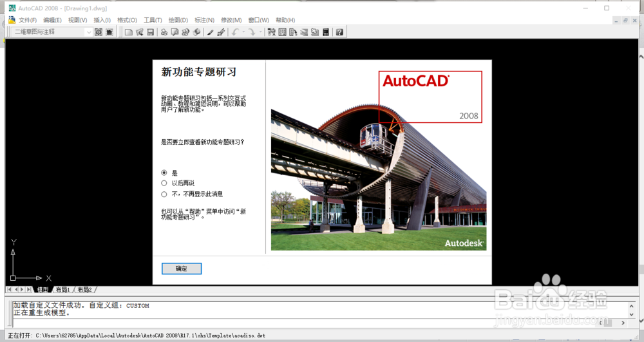Click the Open drawing toolbar icon

[140, 32]
